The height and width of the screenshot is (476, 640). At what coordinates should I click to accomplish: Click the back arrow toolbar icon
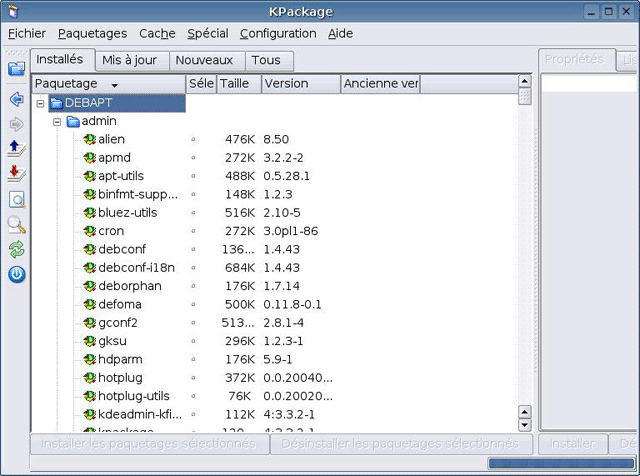click(16, 99)
